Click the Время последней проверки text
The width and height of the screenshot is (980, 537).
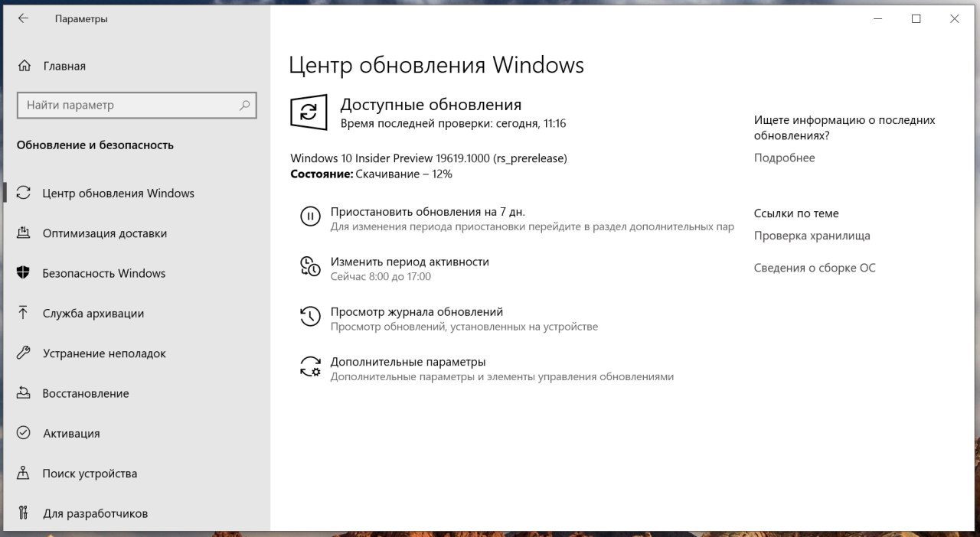click(x=453, y=123)
